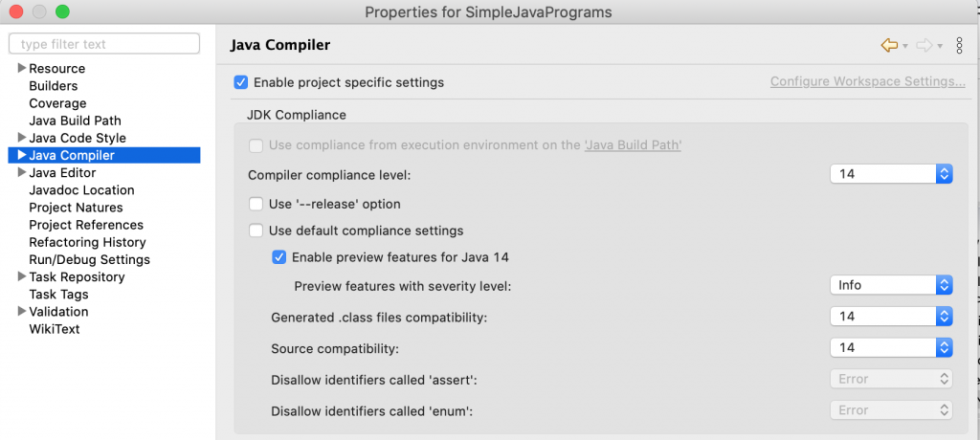Expand the Validation tree node
This screenshot has height=440, width=980.
[x=21, y=312]
